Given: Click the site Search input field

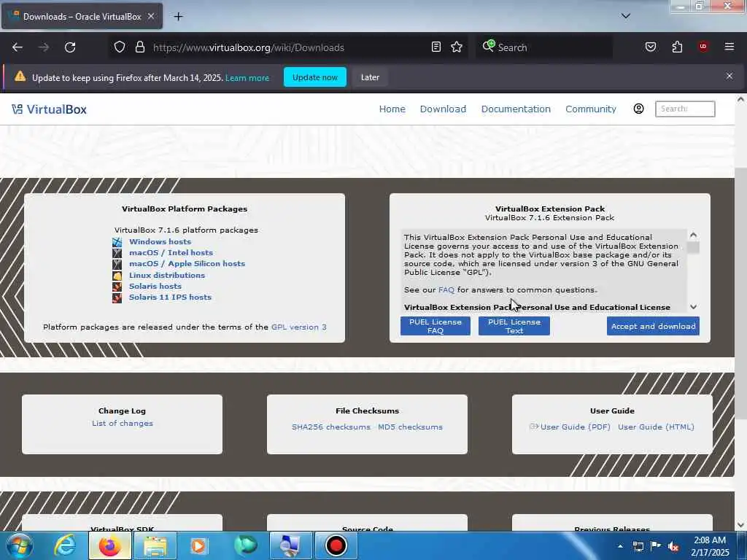Looking at the screenshot, I should (x=685, y=109).
